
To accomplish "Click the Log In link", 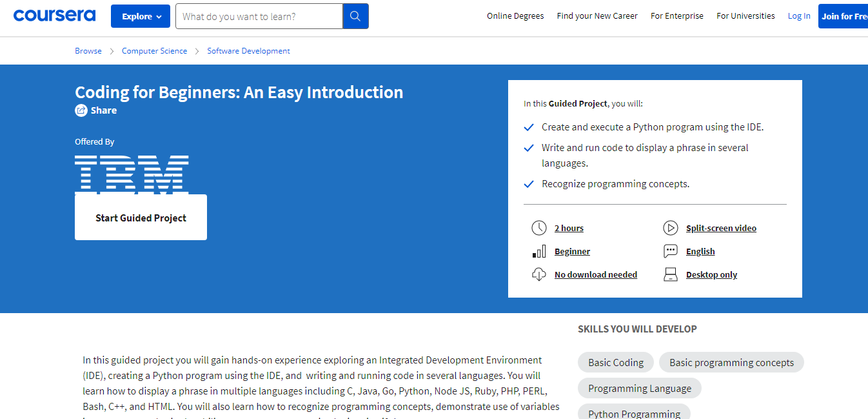I will click(799, 15).
